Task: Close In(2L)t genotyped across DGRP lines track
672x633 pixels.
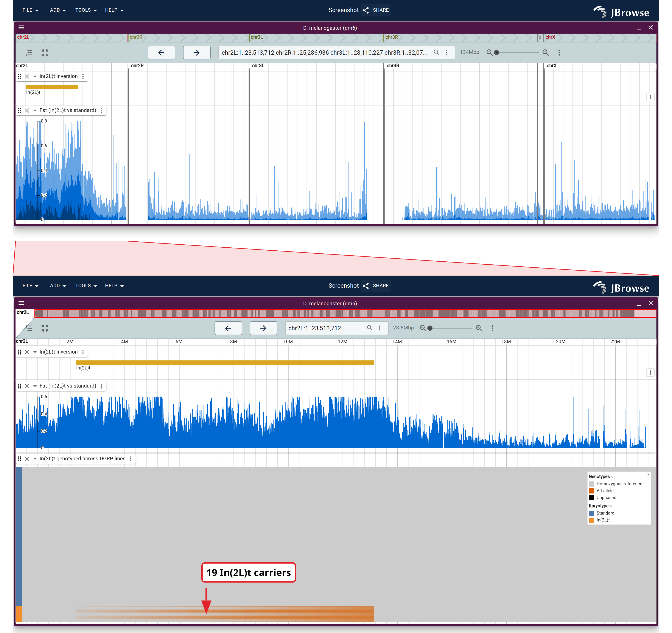Action: tap(27, 459)
